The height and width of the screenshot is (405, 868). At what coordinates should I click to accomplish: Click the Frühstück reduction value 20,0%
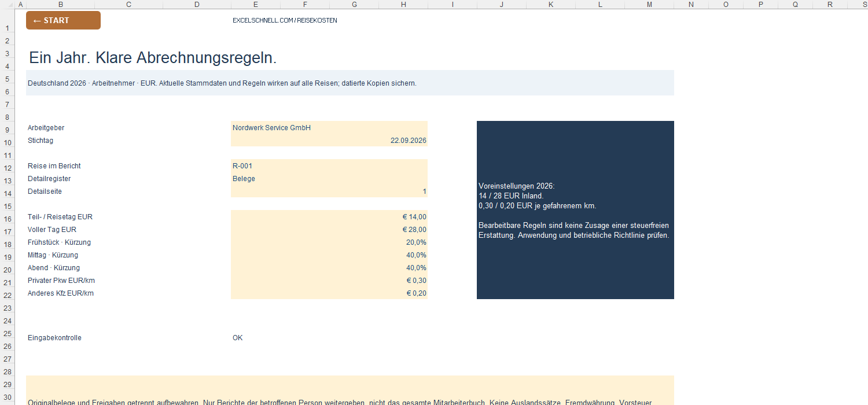point(329,242)
